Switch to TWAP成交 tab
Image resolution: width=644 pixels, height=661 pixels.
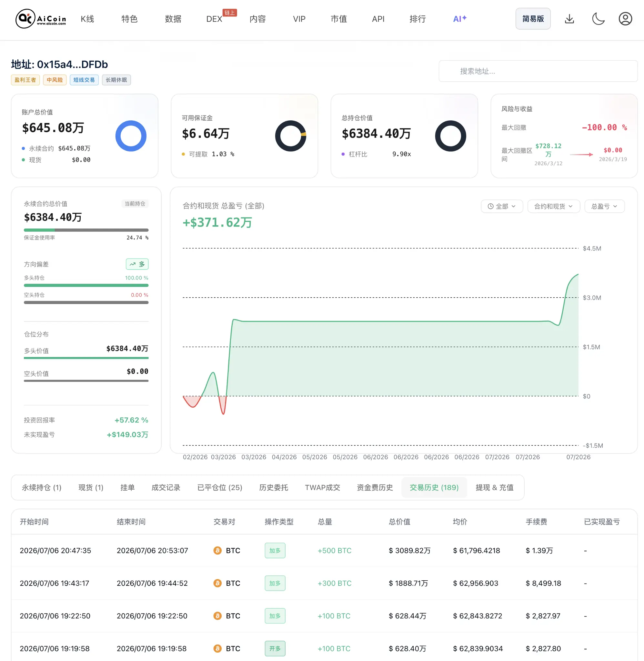pos(322,487)
